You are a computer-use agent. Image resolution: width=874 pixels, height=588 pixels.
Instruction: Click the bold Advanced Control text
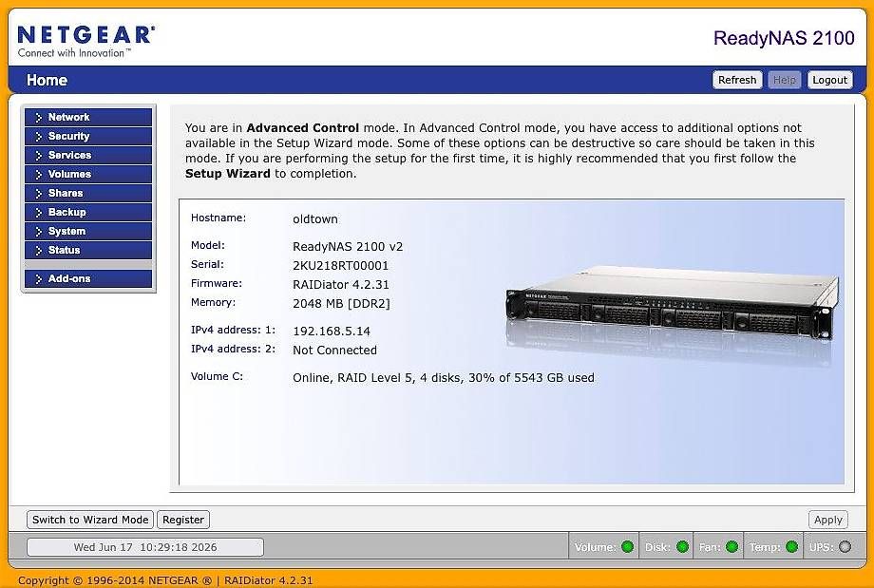click(x=303, y=127)
